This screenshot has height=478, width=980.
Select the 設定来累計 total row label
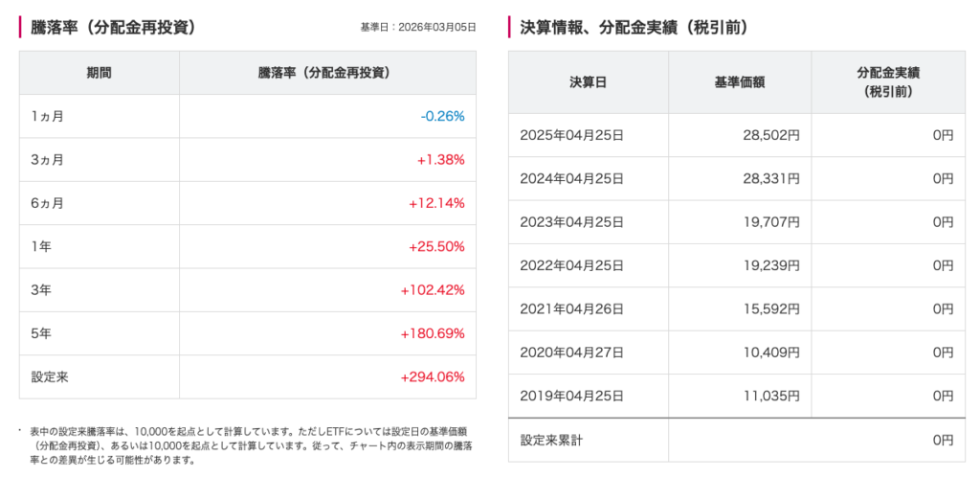552,441
